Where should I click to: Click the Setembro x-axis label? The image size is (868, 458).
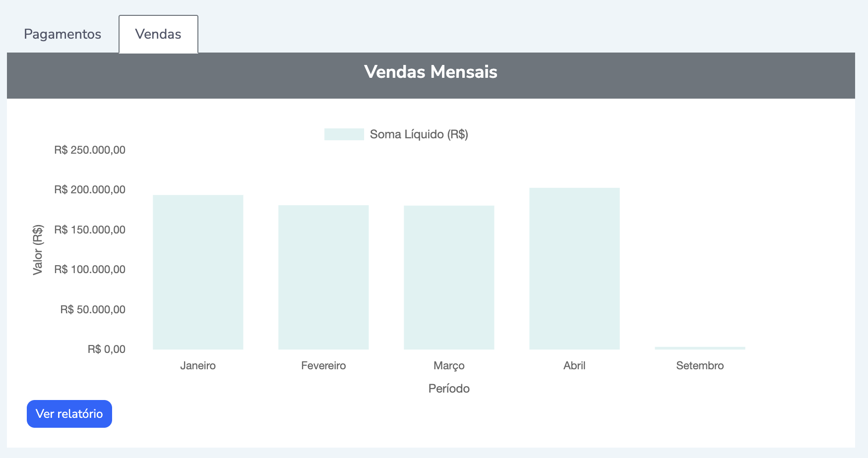[700, 366]
